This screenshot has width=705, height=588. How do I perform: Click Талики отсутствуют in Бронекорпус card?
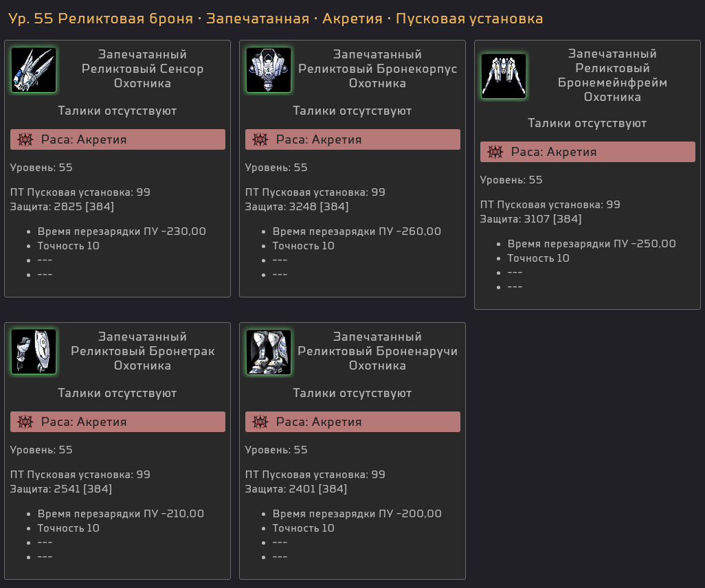pyautogui.click(x=352, y=111)
